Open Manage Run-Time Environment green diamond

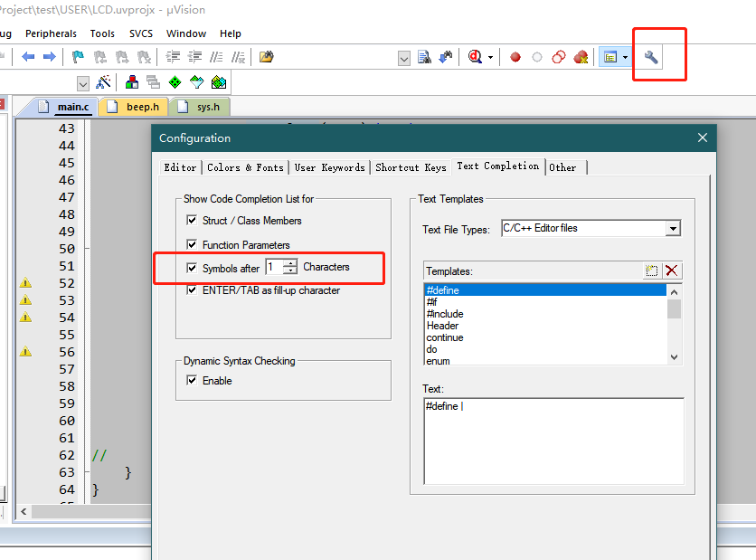175,82
